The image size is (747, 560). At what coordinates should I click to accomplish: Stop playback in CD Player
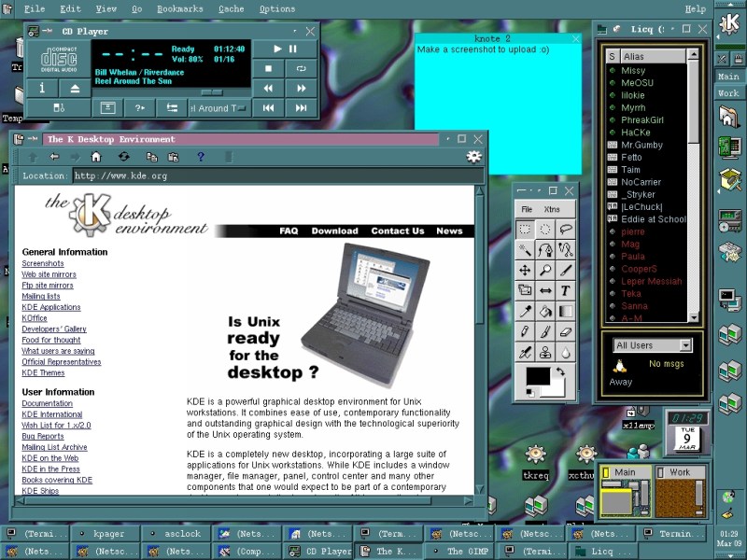[x=268, y=68]
